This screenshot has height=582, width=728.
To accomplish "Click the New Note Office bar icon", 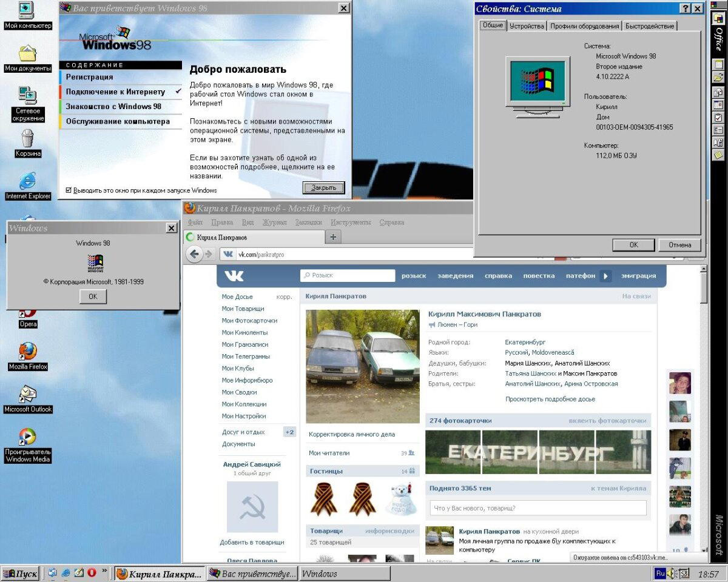I will tap(718, 155).
